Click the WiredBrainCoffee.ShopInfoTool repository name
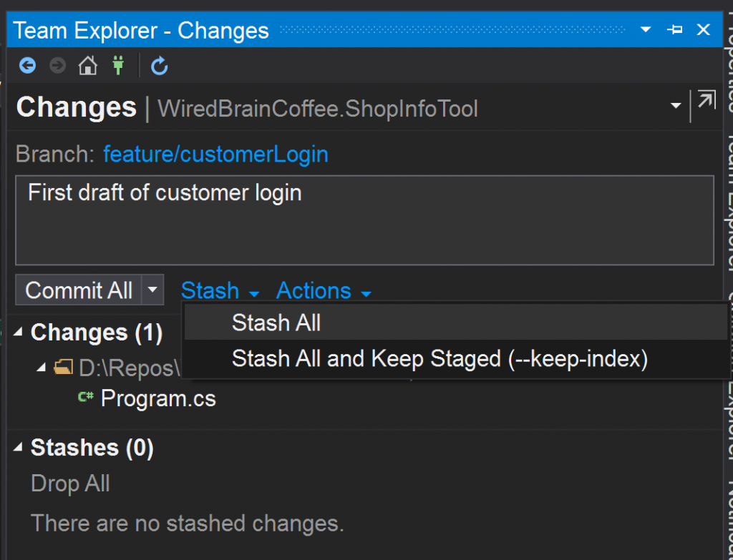The width and height of the screenshot is (733, 560). pos(317,109)
